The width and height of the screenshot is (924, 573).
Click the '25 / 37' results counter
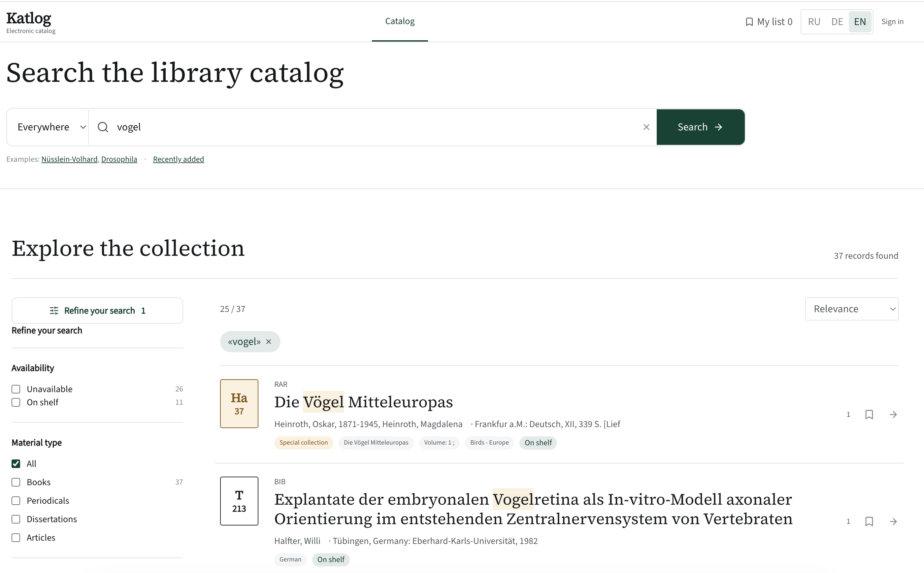(x=233, y=309)
